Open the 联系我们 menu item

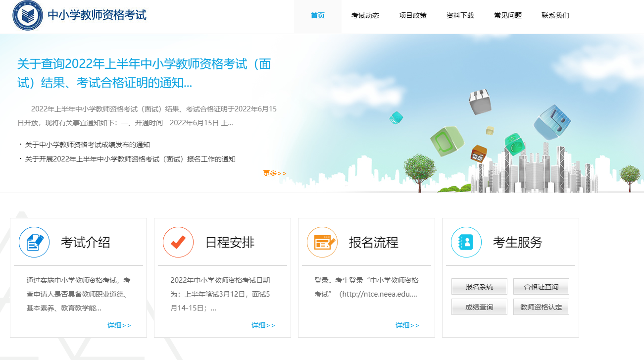point(555,15)
